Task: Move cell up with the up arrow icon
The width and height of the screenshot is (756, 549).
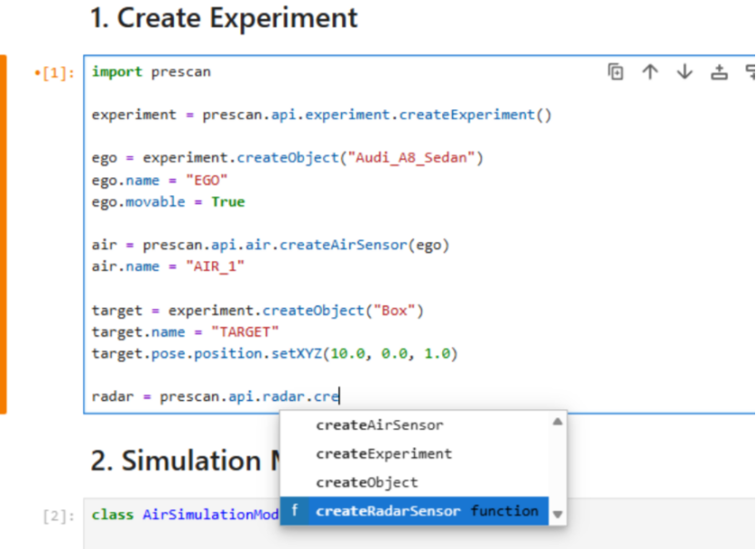Action: click(650, 72)
